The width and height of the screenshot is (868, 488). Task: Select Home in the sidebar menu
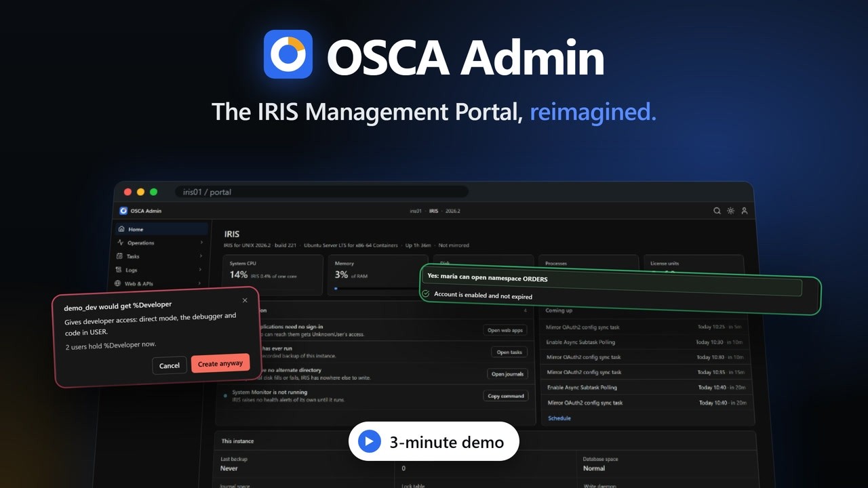pos(162,229)
